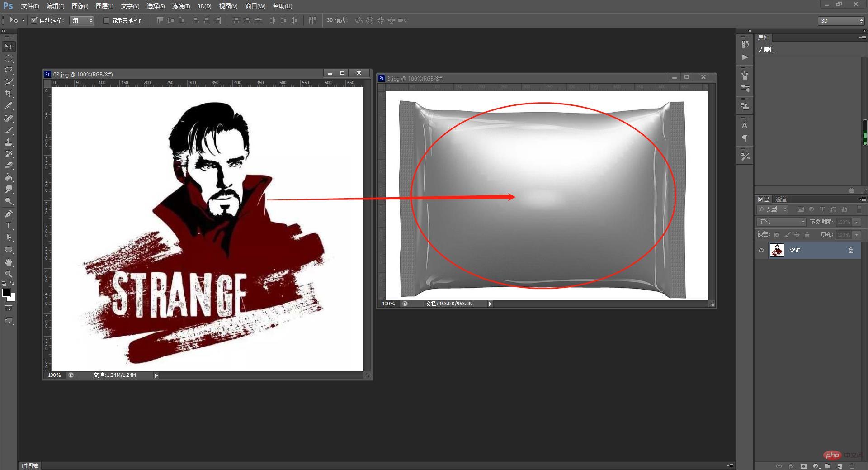Screen dimensions: 868x470
Task: Select the Horizontal Type tool
Action: point(9,226)
